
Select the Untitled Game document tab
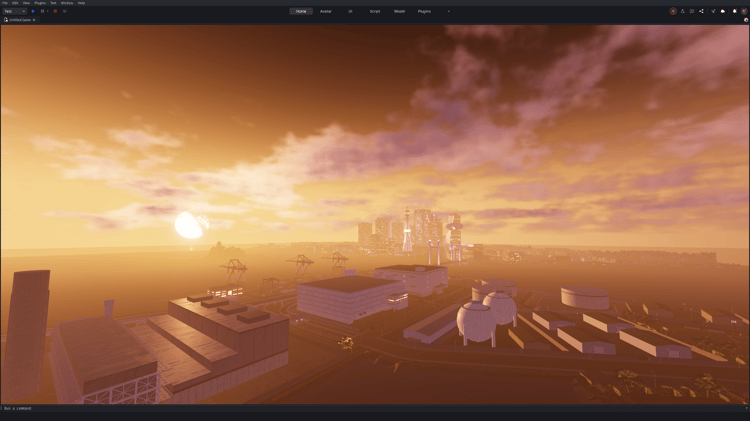(x=20, y=20)
